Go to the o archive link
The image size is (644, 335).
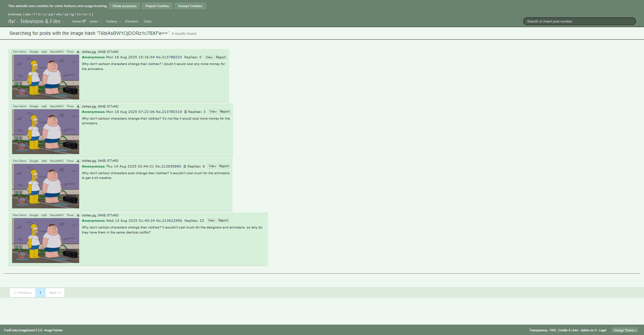45,14
